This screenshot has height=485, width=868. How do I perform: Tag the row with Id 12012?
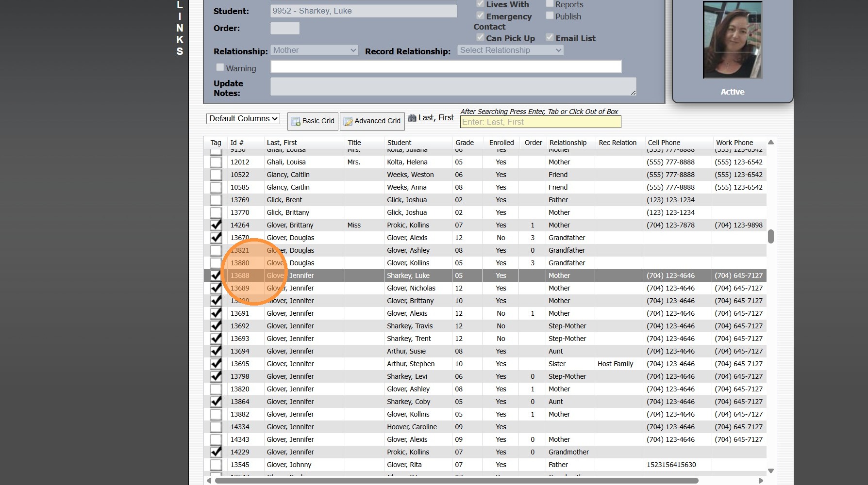click(216, 162)
